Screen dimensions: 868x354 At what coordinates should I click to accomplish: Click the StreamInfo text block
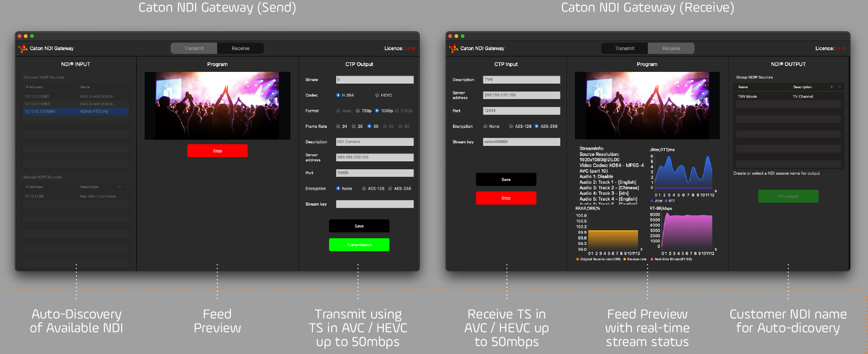coord(611,175)
